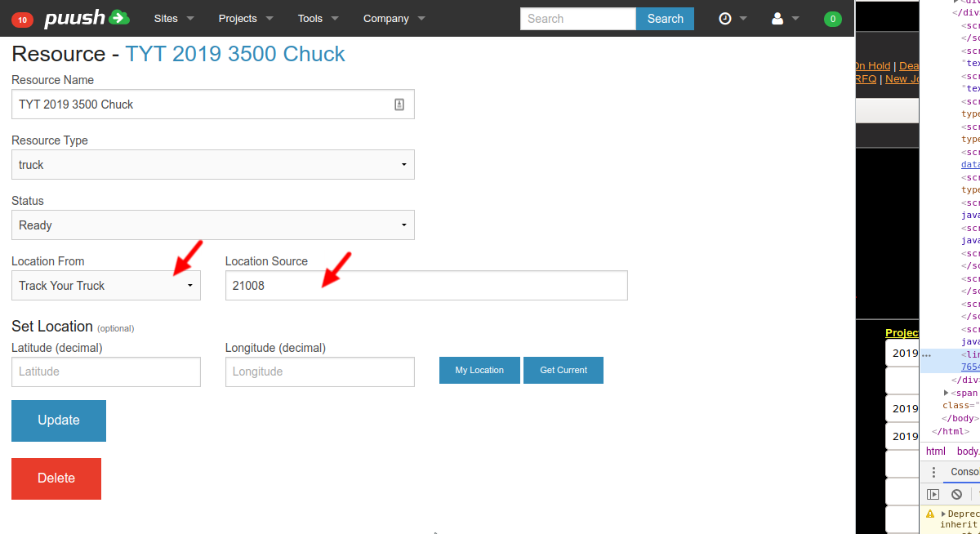The image size is (980, 534).
Task: Click the red Delete button
Action: [56, 478]
